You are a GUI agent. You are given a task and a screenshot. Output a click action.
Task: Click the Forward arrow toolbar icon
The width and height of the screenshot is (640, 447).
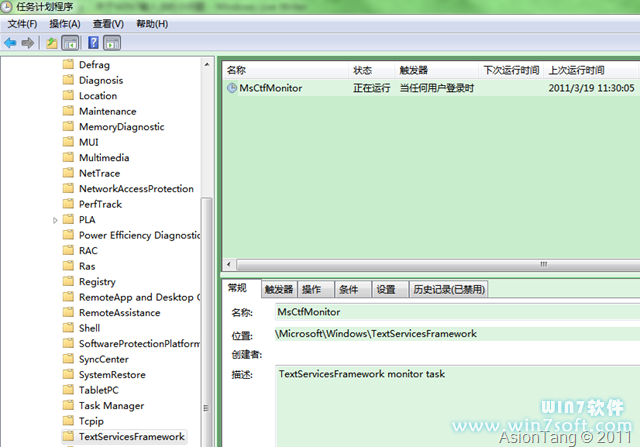coord(28,42)
